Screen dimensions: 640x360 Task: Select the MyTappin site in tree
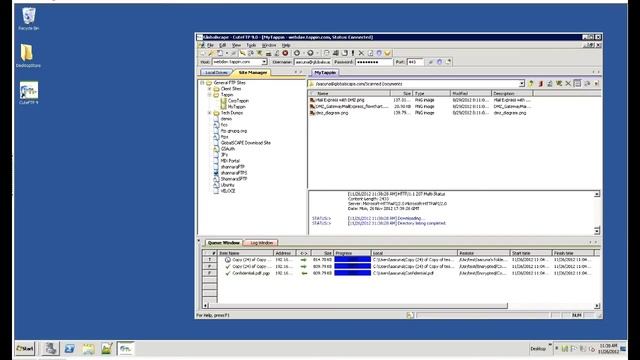[x=237, y=107]
